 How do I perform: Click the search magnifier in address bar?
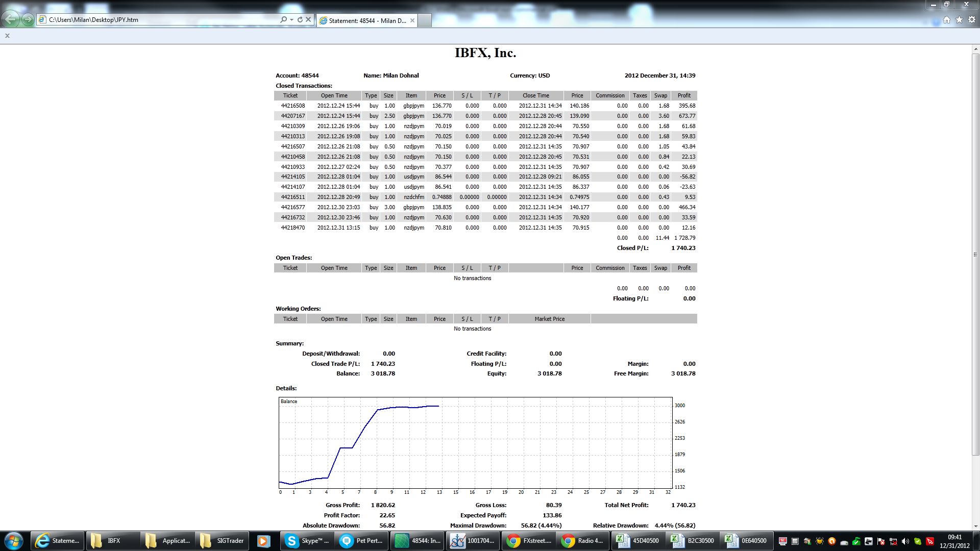pyautogui.click(x=283, y=20)
